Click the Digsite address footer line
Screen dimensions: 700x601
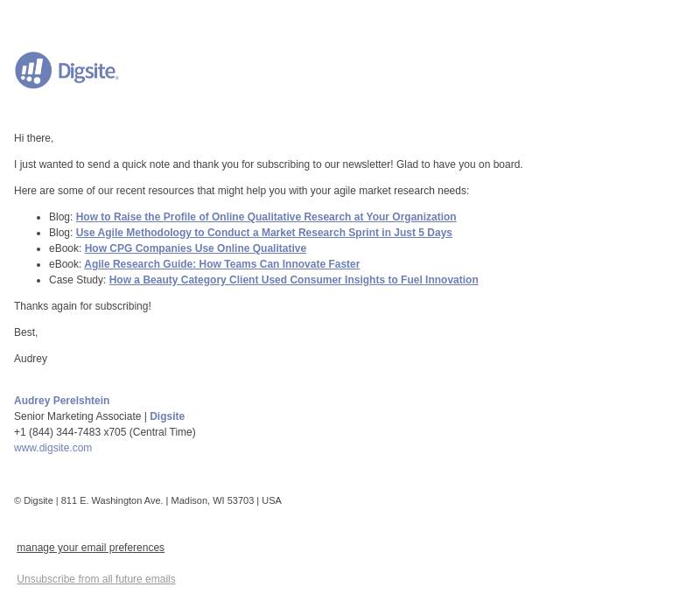coord(148,500)
